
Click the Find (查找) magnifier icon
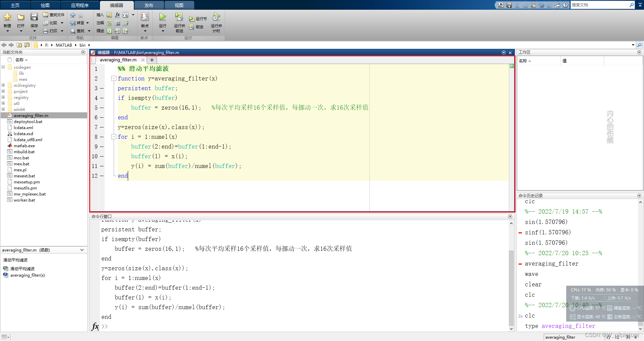73,31
